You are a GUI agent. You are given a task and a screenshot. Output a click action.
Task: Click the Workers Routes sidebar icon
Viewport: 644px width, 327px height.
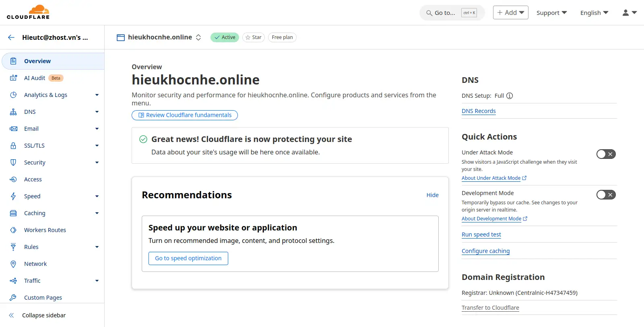click(13, 230)
